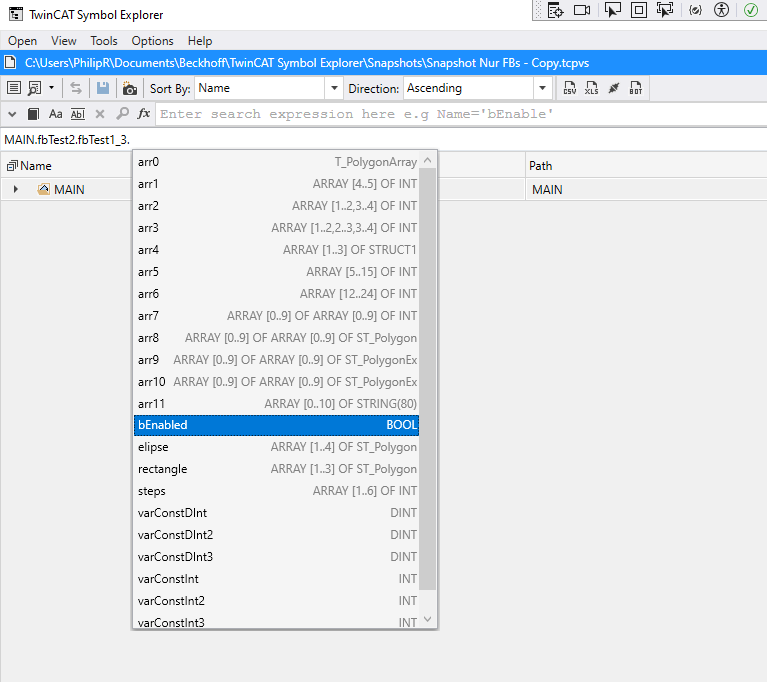The width and height of the screenshot is (767, 682).
Task: Click the braces checkmark binding icon
Action: (695, 10)
